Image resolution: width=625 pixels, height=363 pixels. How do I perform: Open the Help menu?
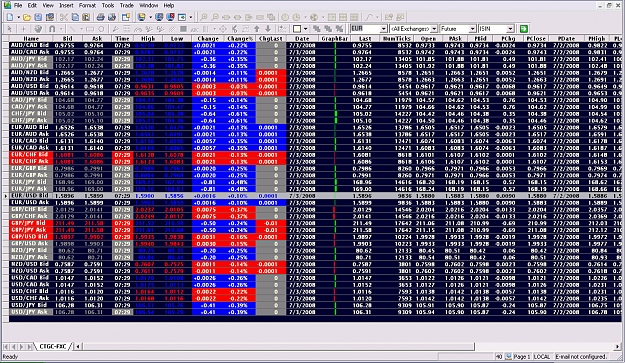point(169,6)
